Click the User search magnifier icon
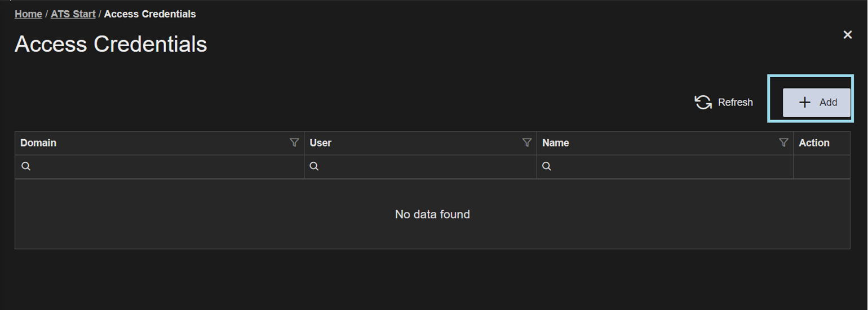The height and width of the screenshot is (310, 868). point(315,166)
